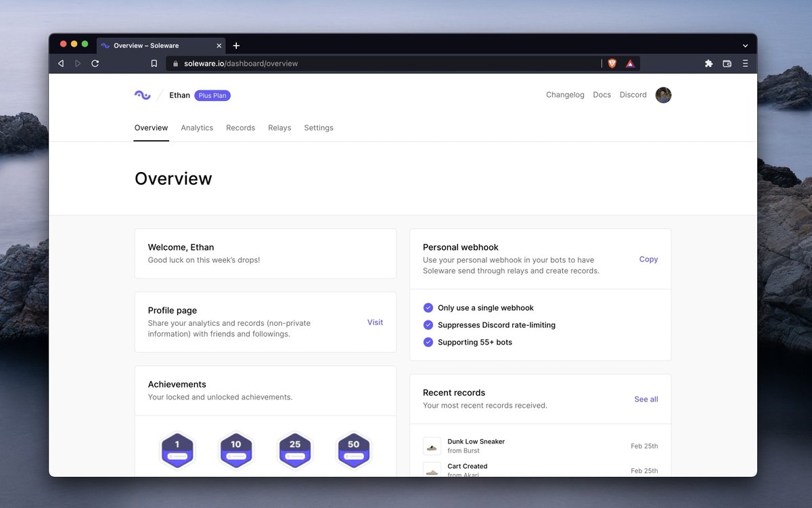The height and width of the screenshot is (508, 812).
Task: Reload the page with refresh icon
Action: click(x=95, y=63)
